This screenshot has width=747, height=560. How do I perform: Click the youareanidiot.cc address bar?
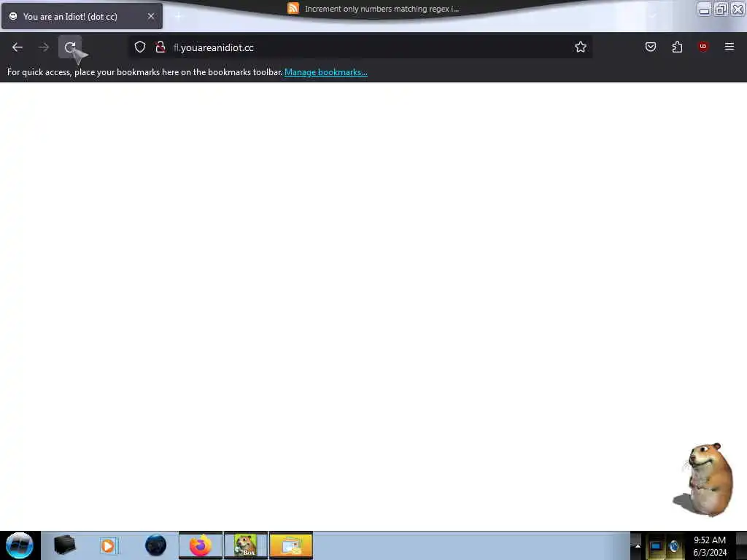[x=360, y=47]
